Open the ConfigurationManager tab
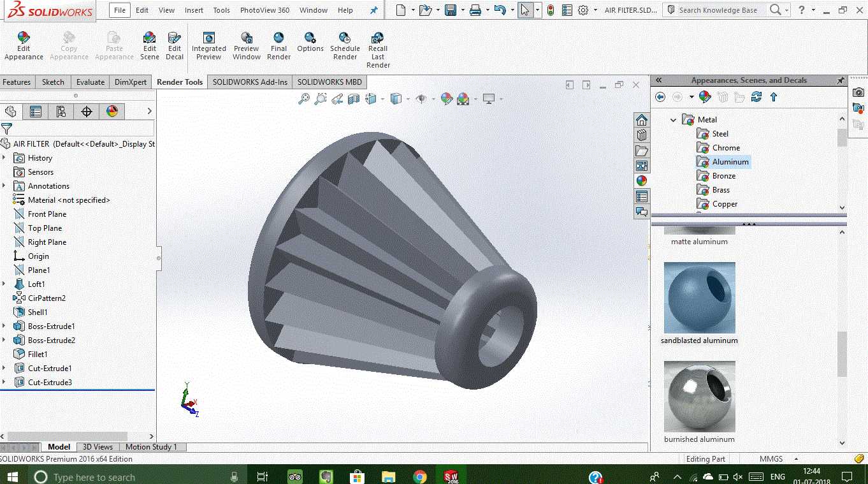Screen dimensions: 868x484 61,112
